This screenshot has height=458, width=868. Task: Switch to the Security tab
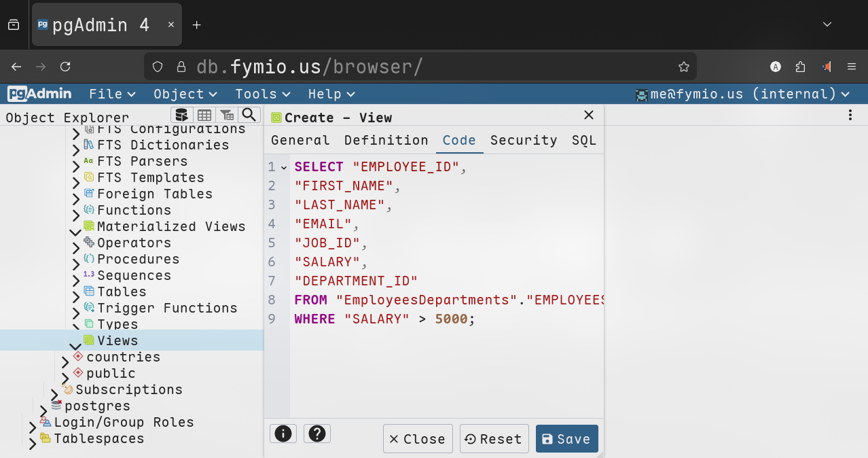(x=523, y=140)
